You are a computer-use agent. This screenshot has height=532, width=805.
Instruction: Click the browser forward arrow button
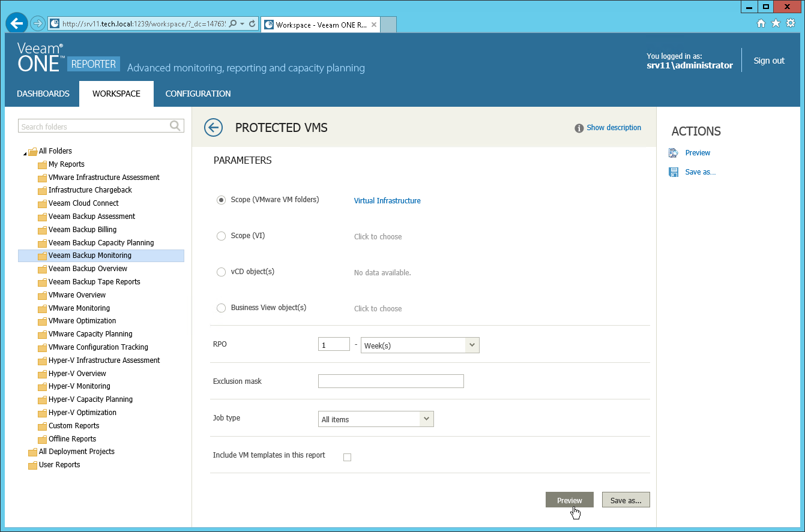38,23
